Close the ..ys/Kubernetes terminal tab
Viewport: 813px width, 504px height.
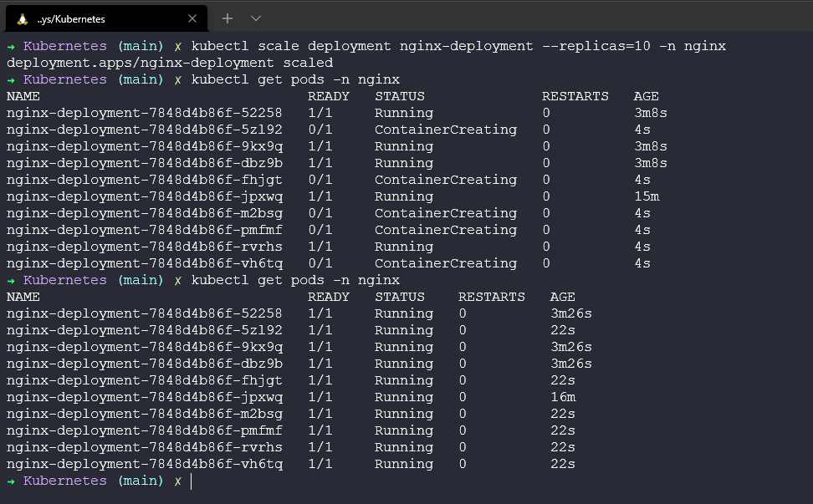click(192, 18)
